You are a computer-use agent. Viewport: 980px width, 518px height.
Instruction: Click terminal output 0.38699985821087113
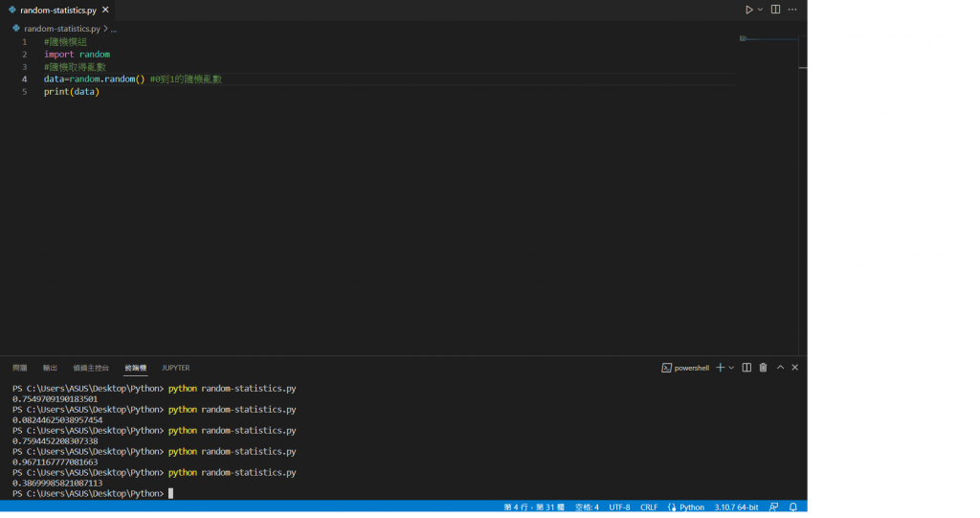(57, 484)
